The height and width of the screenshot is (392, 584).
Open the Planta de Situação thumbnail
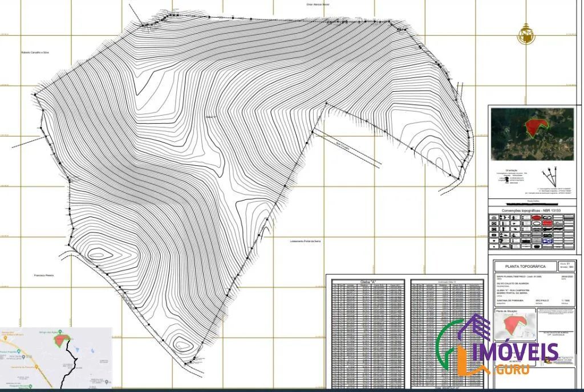(516, 326)
